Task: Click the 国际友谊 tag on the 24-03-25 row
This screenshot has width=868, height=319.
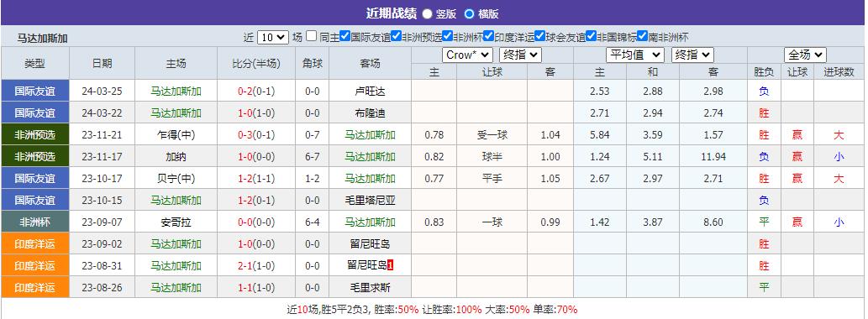Action: tap(35, 91)
